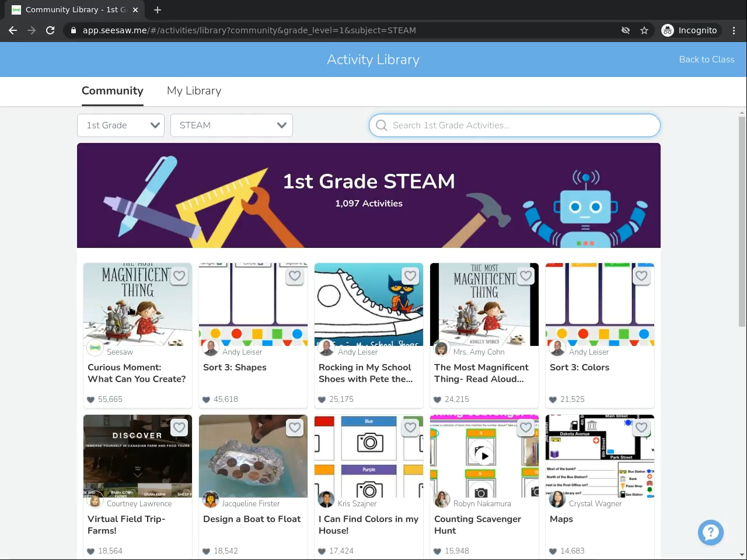Close the Community Library browser tab
747x560 pixels.
click(x=135, y=10)
